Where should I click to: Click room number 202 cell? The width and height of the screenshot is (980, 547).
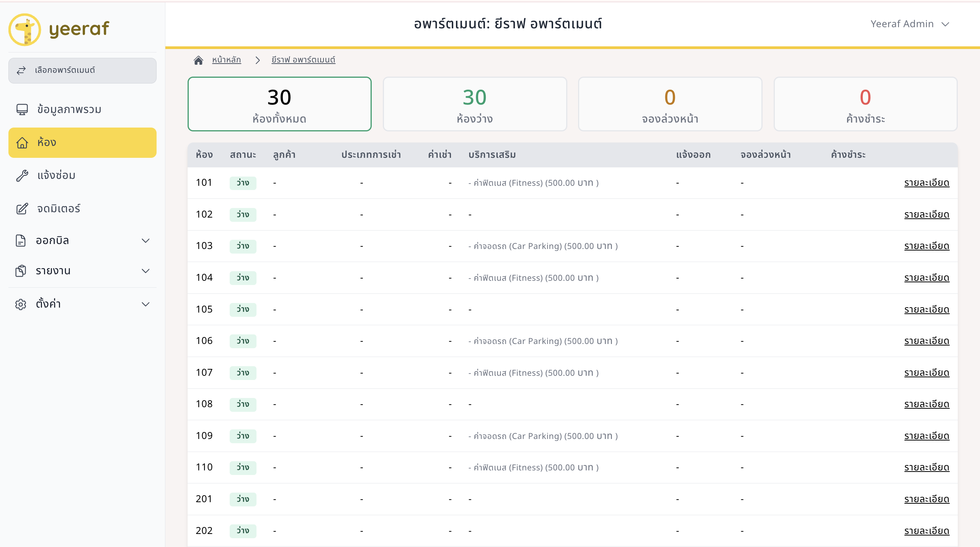(204, 531)
